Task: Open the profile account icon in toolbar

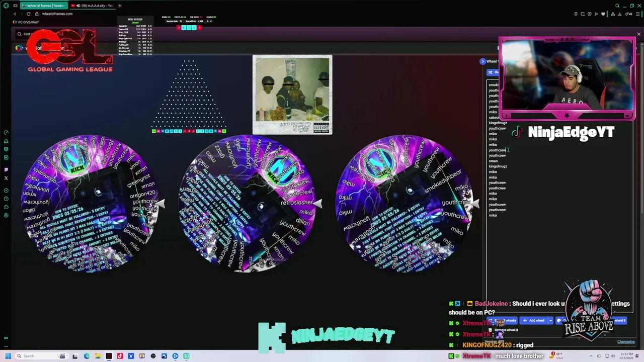Action: click(612, 14)
